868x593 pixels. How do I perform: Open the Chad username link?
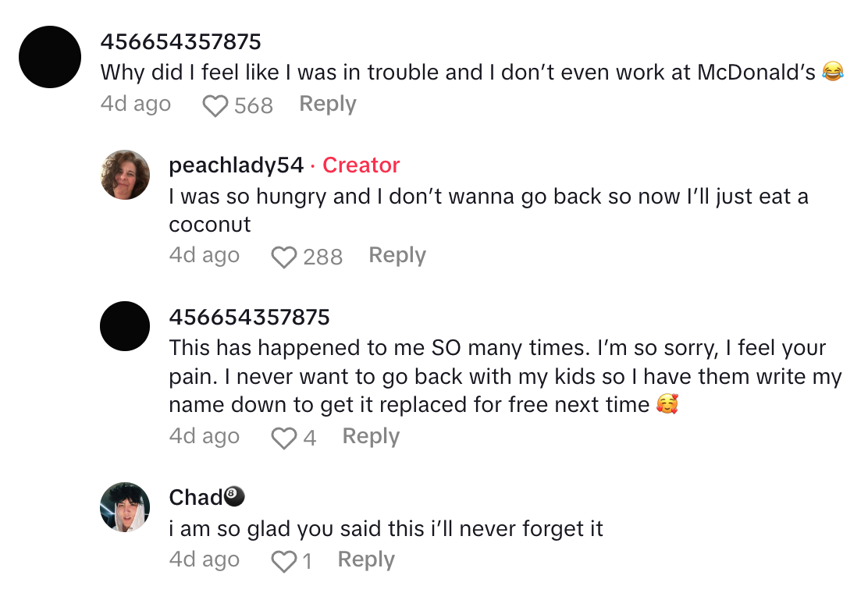click(x=196, y=497)
